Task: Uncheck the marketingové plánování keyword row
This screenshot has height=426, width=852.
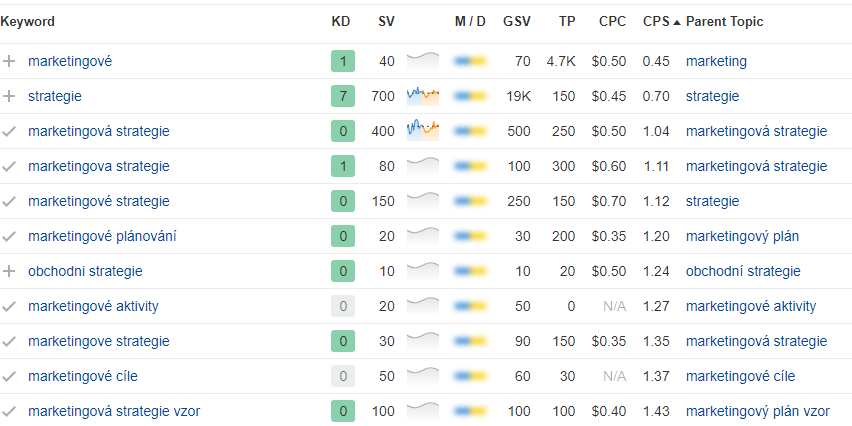Action: pos(10,236)
